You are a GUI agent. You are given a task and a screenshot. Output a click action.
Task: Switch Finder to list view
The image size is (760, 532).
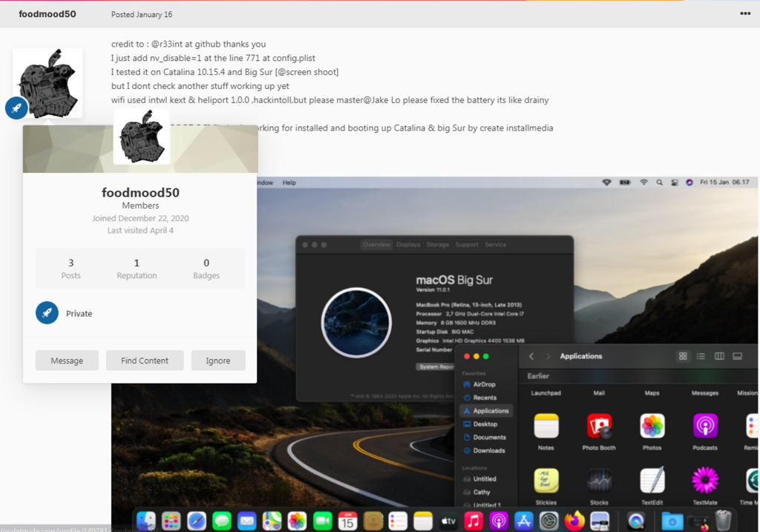[x=701, y=356]
